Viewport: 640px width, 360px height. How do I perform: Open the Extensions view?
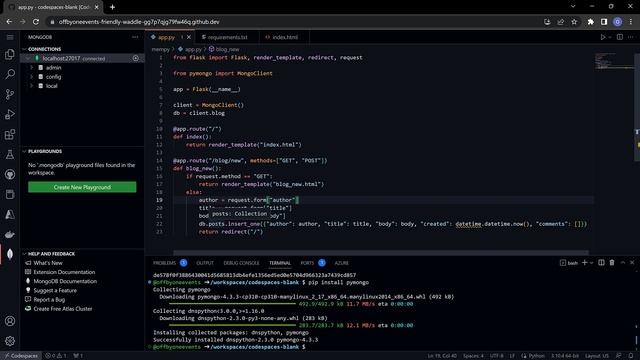(10, 134)
